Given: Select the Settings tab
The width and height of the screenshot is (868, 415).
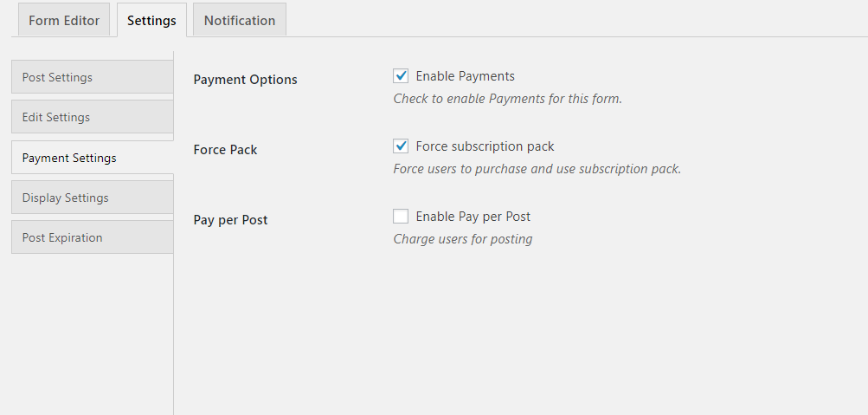Looking at the screenshot, I should click(151, 20).
